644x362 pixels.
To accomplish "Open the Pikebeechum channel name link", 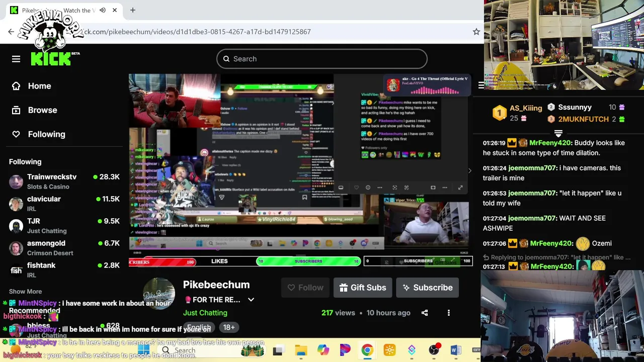I will (216, 285).
